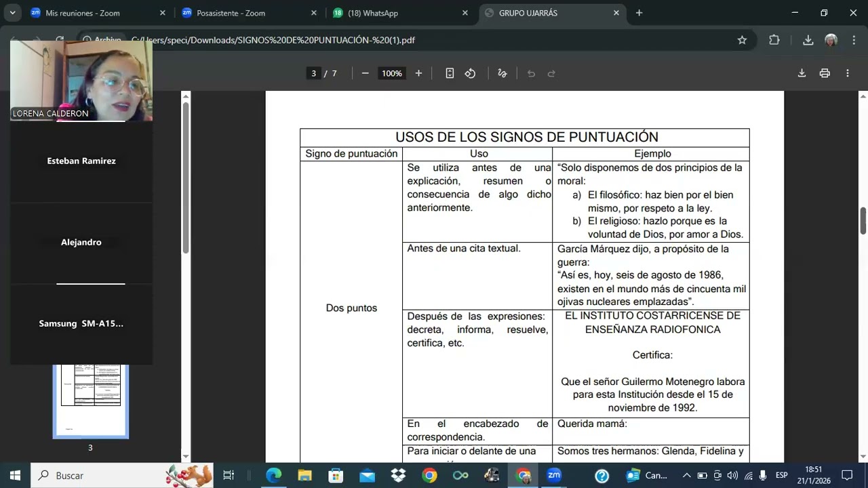Select page 3 thumbnail in sidebar
The height and width of the screenshot is (488, 868).
point(91,400)
